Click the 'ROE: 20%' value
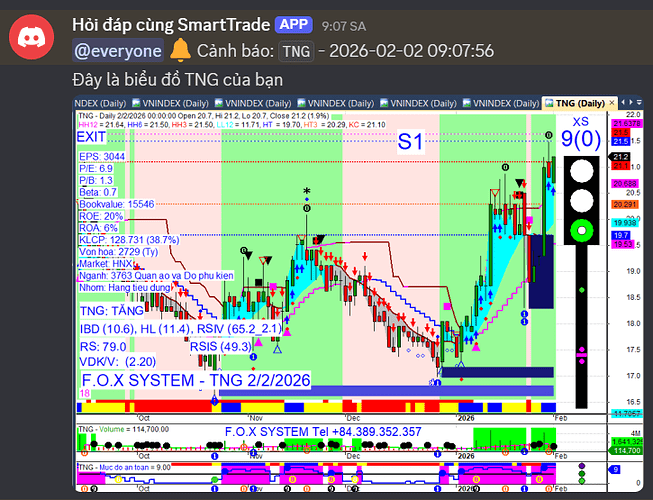Viewport: 653px width, 500px height. (101, 216)
